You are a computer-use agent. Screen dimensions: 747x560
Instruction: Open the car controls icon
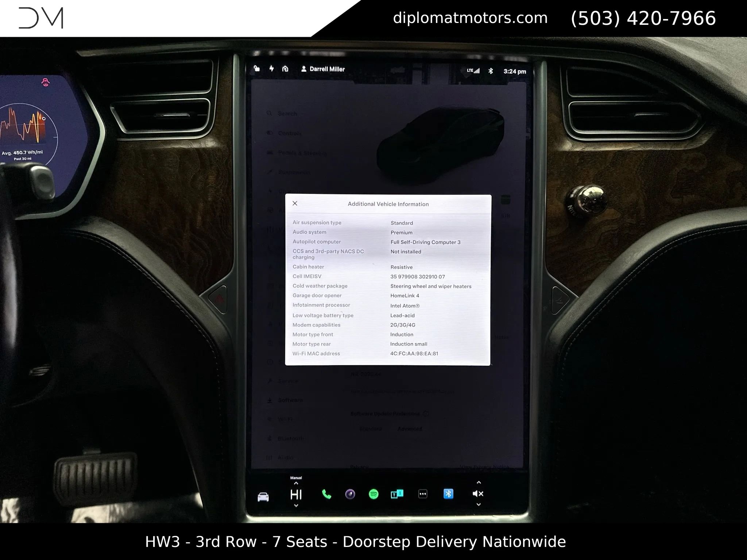click(263, 497)
